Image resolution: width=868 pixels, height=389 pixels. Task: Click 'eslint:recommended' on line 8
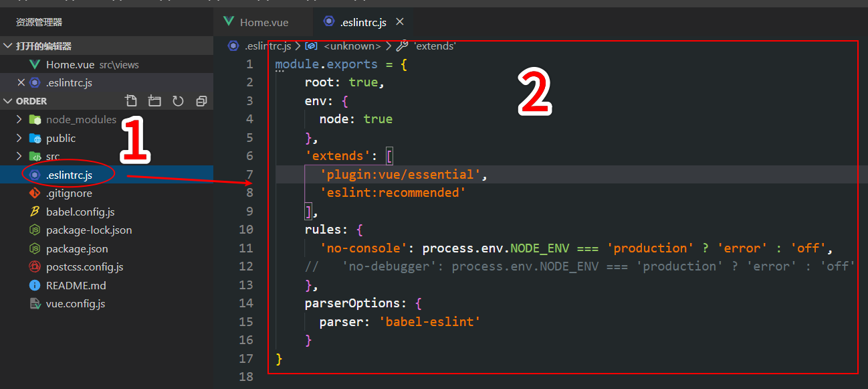click(393, 193)
